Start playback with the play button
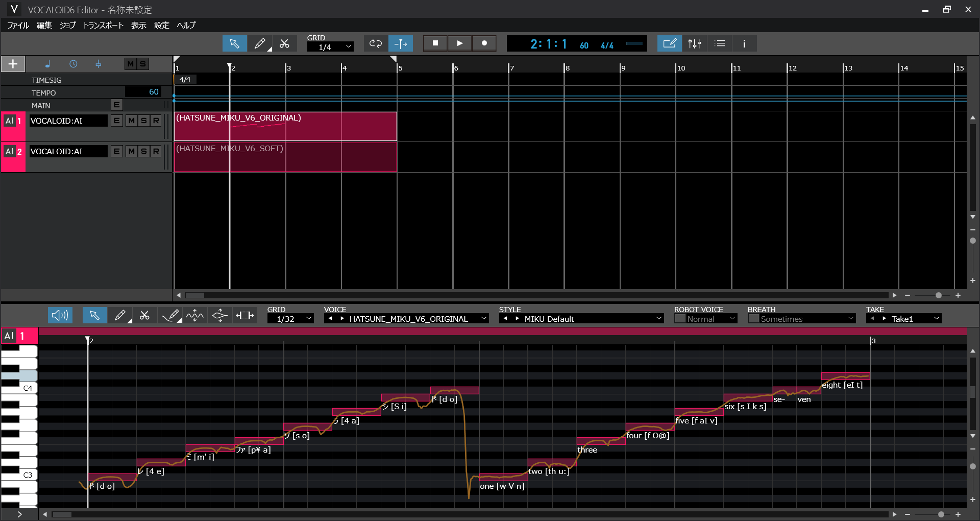This screenshot has height=521, width=980. coord(460,43)
